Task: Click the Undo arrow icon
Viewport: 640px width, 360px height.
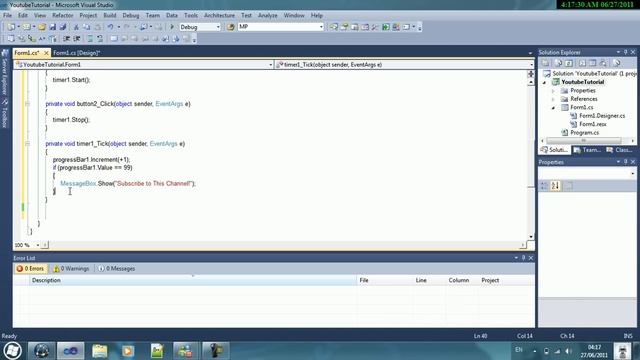Action: 110,27
